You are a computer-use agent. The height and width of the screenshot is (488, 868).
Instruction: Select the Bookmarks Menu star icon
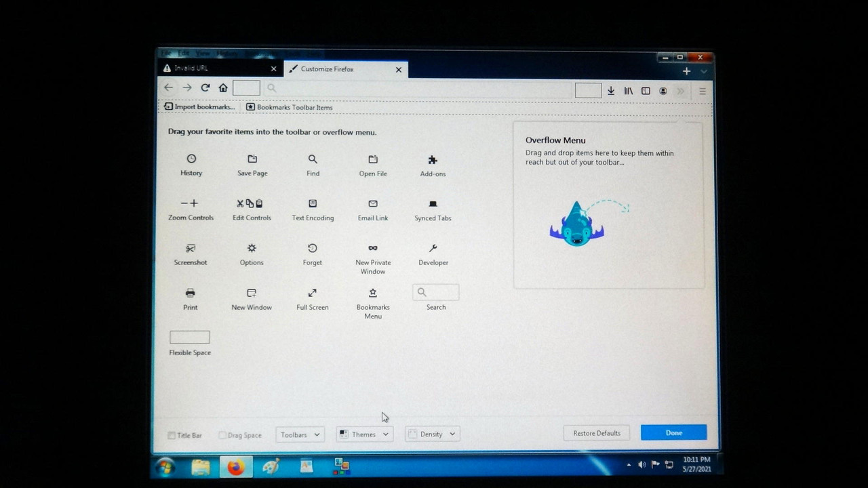tap(372, 293)
